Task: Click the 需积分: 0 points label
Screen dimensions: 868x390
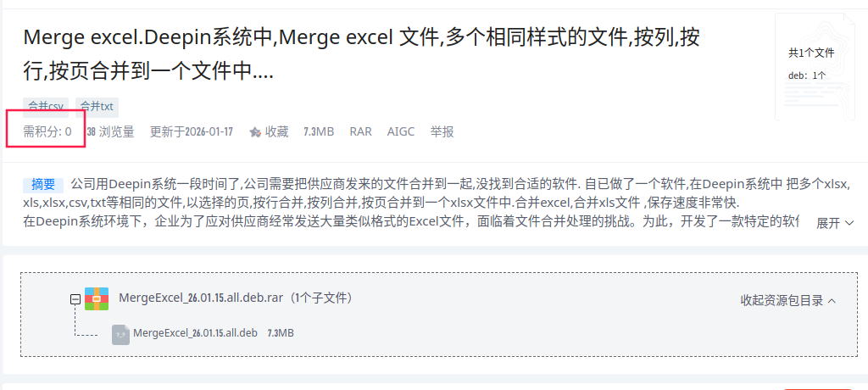Action: (47, 132)
